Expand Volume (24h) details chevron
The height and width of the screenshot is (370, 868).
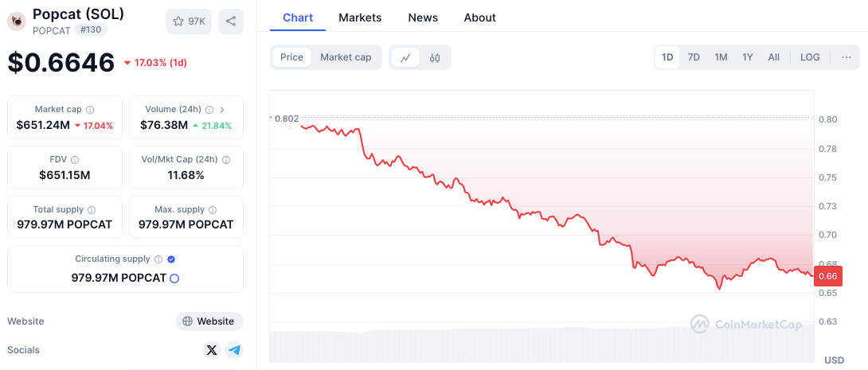222,110
